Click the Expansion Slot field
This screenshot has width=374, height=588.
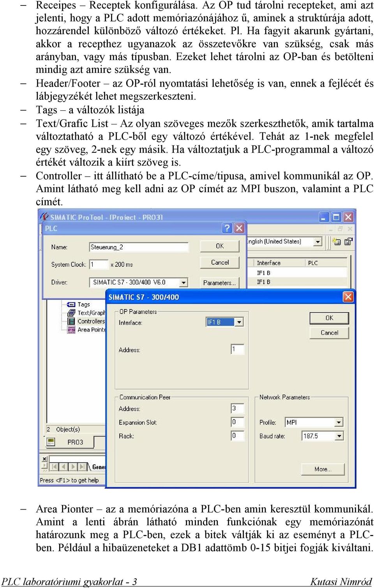(x=238, y=422)
